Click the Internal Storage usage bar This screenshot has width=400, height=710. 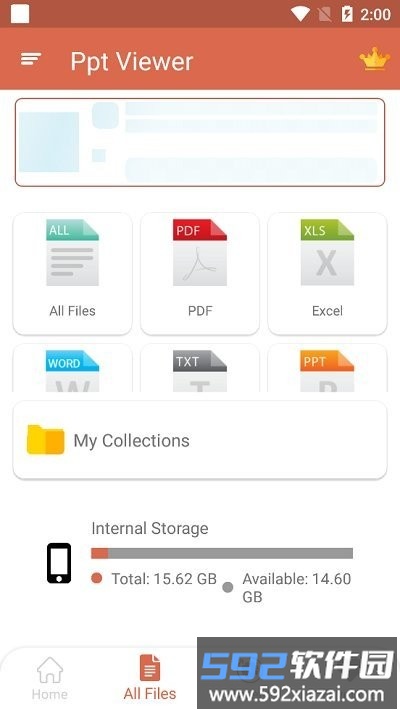[x=222, y=553]
